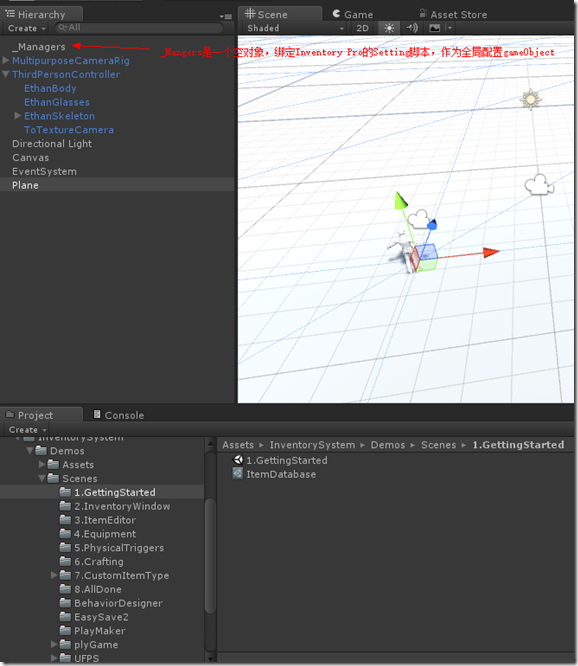
Task: Select EventSystem in Hierarchy
Action: (x=44, y=171)
